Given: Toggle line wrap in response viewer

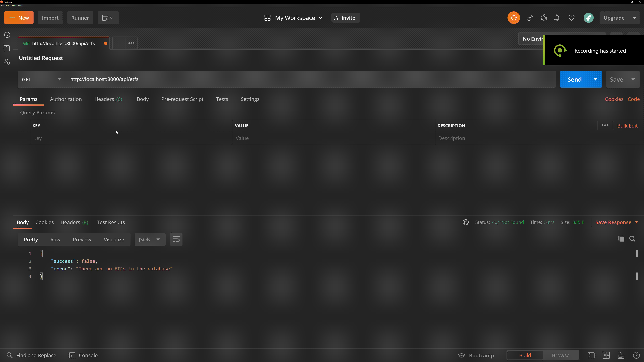Looking at the screenshot, I should (176, 239).
